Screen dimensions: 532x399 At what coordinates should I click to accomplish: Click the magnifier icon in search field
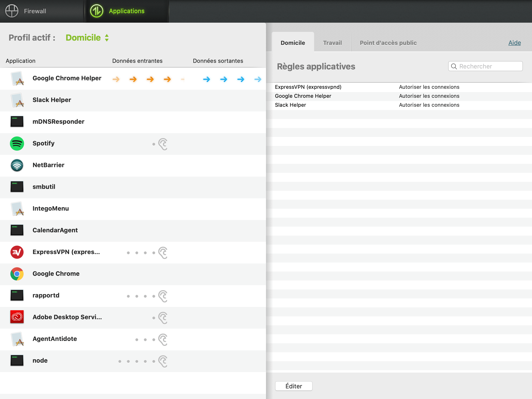[x=454, y=66]
